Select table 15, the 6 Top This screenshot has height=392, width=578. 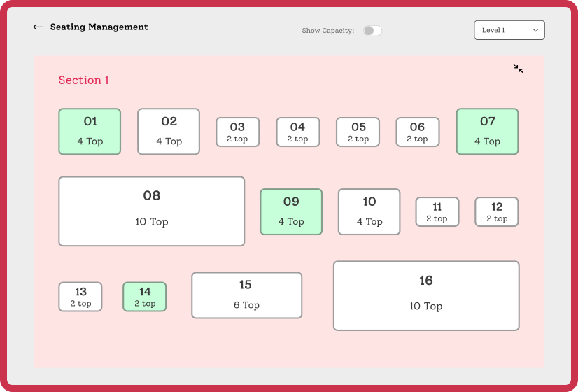point(246,295)
